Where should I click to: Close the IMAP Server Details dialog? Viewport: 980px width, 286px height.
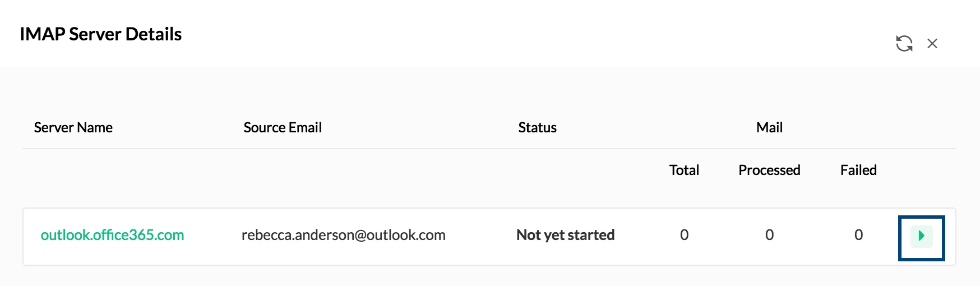[x=932, y=44]
